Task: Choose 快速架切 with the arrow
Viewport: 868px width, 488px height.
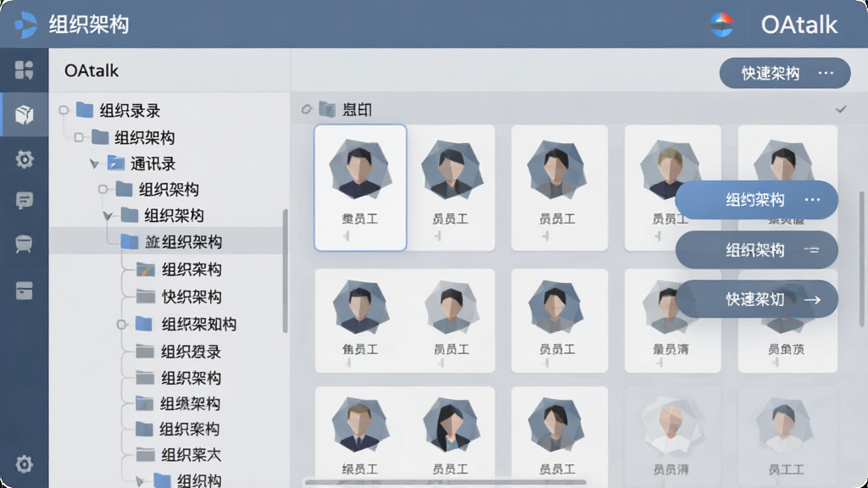Action: click(756, 299)
